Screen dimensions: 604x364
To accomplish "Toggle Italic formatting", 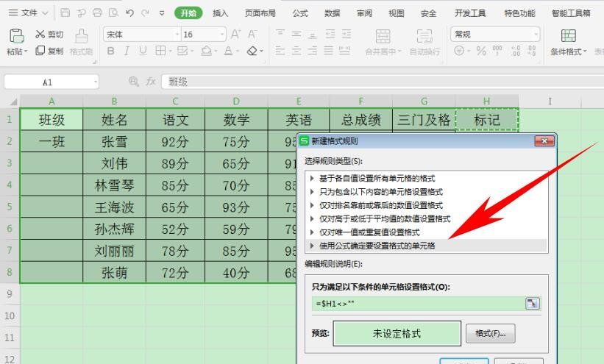I will (x=127, y=51).
